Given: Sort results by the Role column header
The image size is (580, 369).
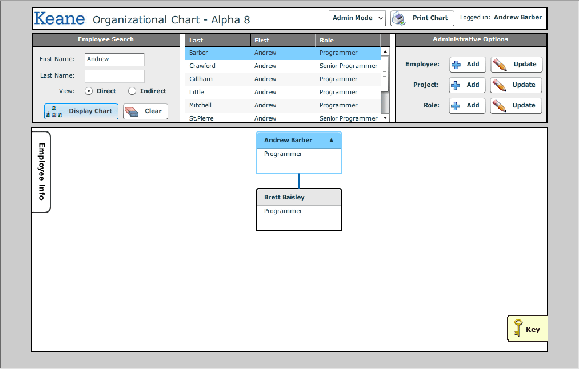Looking at the screenshot, I should [x=348, y=40].
